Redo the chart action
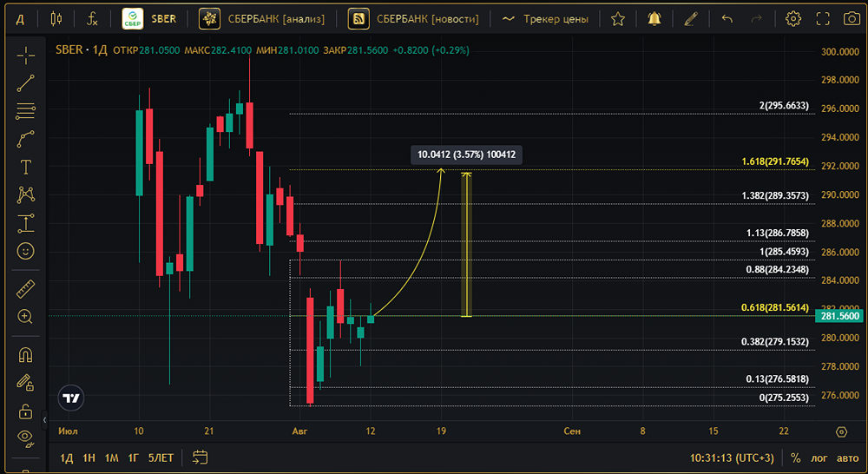 [756, 19]
